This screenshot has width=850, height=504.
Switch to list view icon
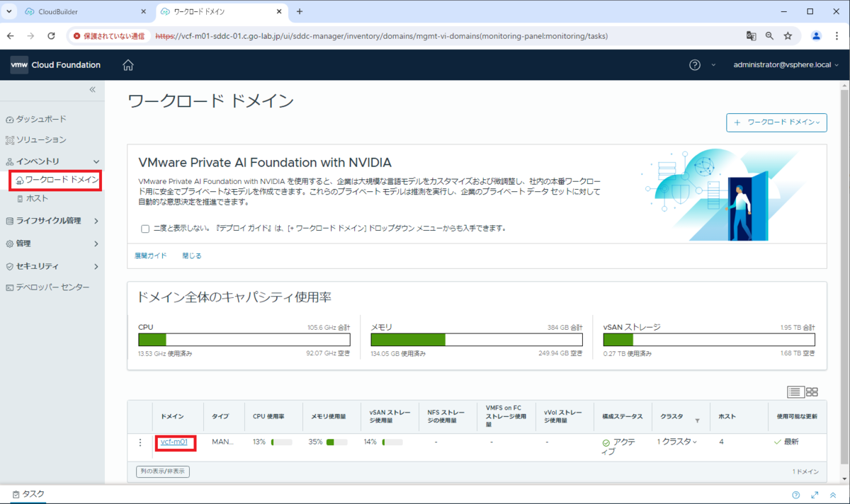795,391
